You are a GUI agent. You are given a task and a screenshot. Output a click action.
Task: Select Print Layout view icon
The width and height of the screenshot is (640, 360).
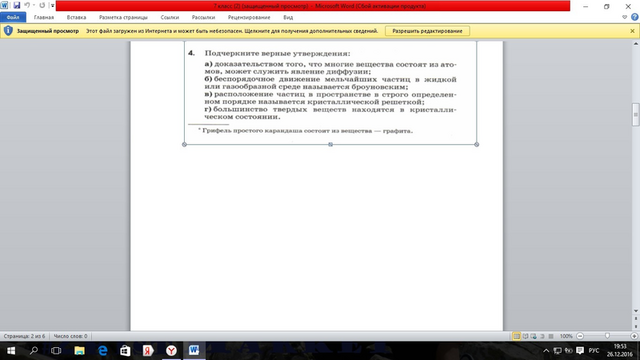(517, 336)
